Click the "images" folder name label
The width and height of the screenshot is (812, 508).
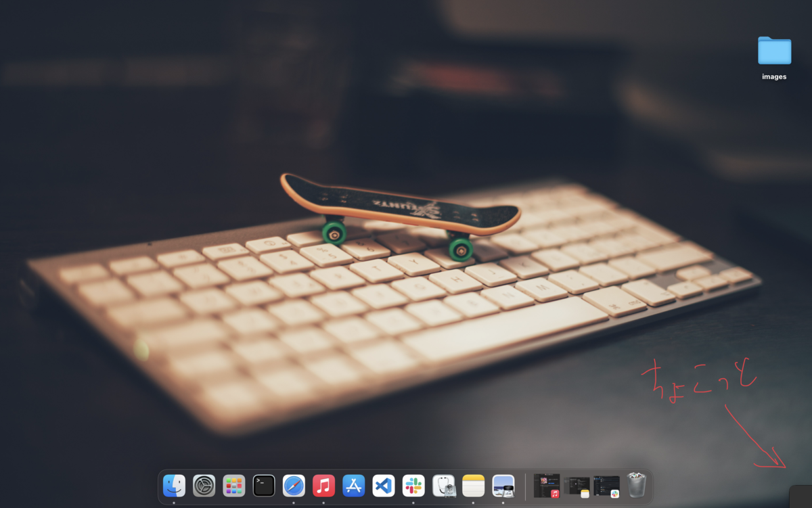click(x=774, y=76)
